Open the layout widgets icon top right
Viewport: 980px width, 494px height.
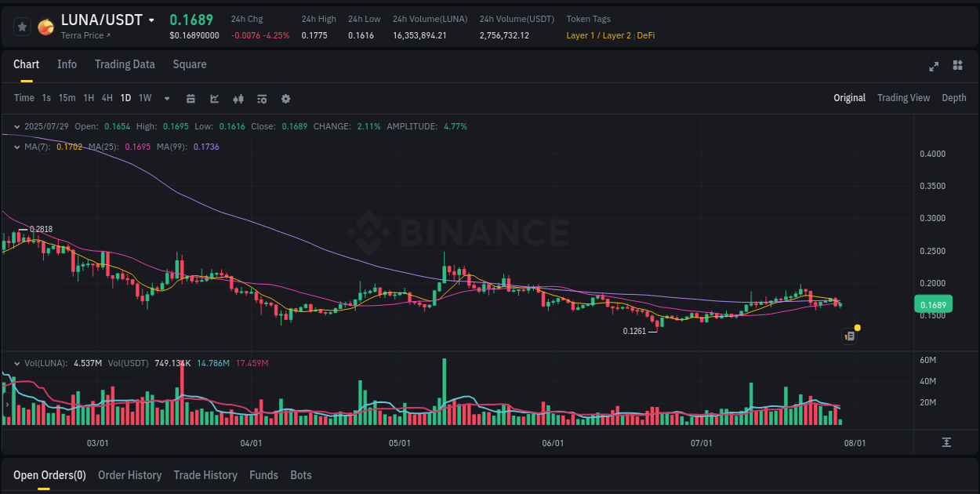[x=956, y=67]
